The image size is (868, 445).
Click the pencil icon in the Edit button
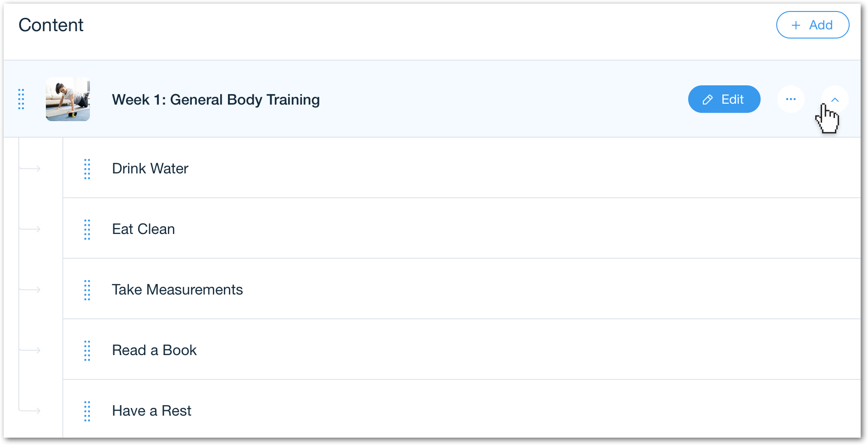coord(708,100)
